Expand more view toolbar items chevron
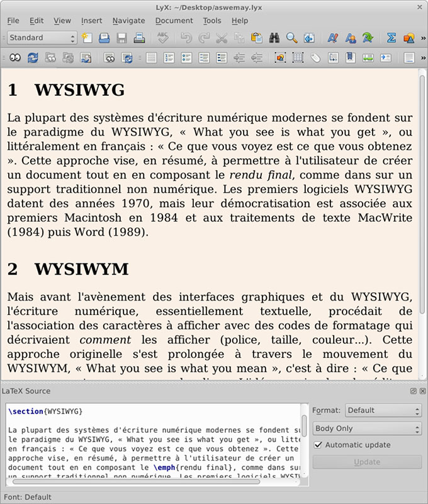The width and height of the screenshot is (428, 504). (x=423, y=58)
